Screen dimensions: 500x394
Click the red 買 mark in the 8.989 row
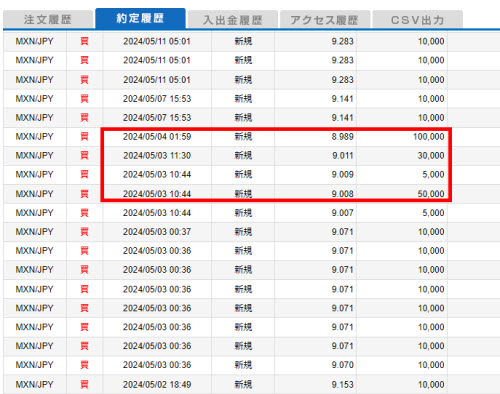tap(84, 137)
